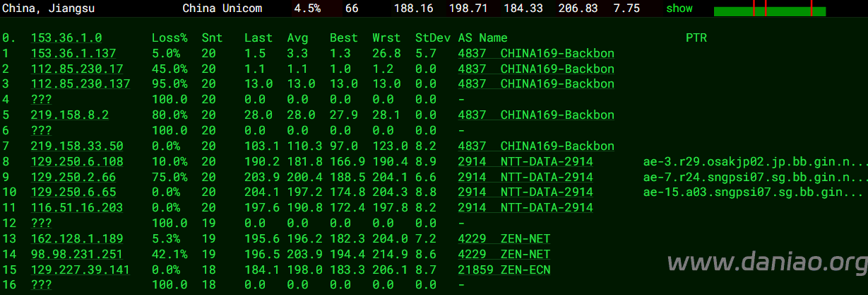Viewport: 868px width, 295px height.
Task: Click the green latency graph bar
Action: (770, 11)
